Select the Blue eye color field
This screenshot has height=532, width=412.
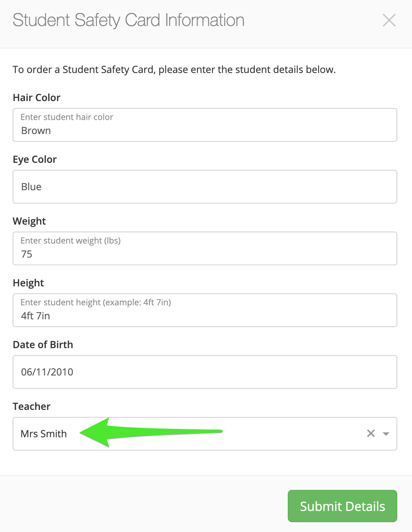205,187
